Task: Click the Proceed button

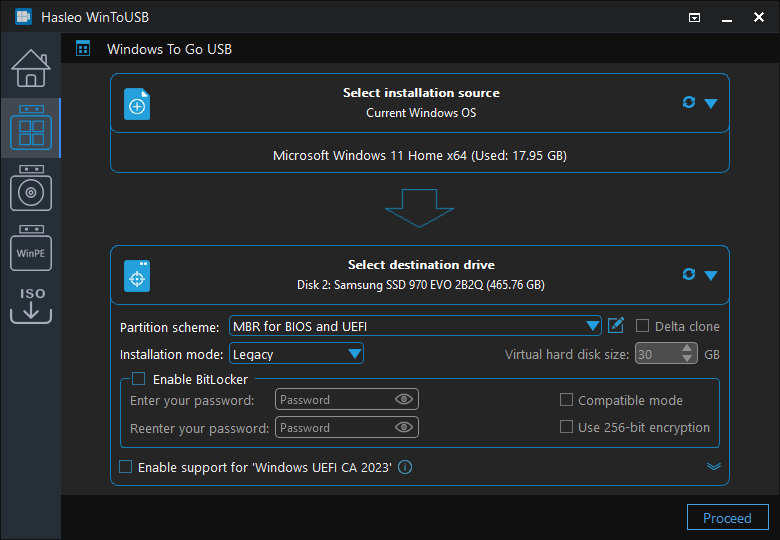Action: [x=727, y=518]
